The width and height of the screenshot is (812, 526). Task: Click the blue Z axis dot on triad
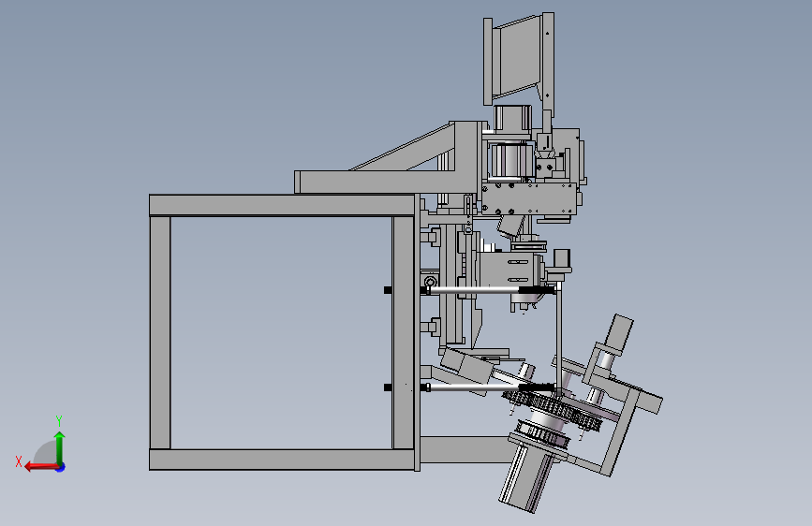[x=61, y=467]
